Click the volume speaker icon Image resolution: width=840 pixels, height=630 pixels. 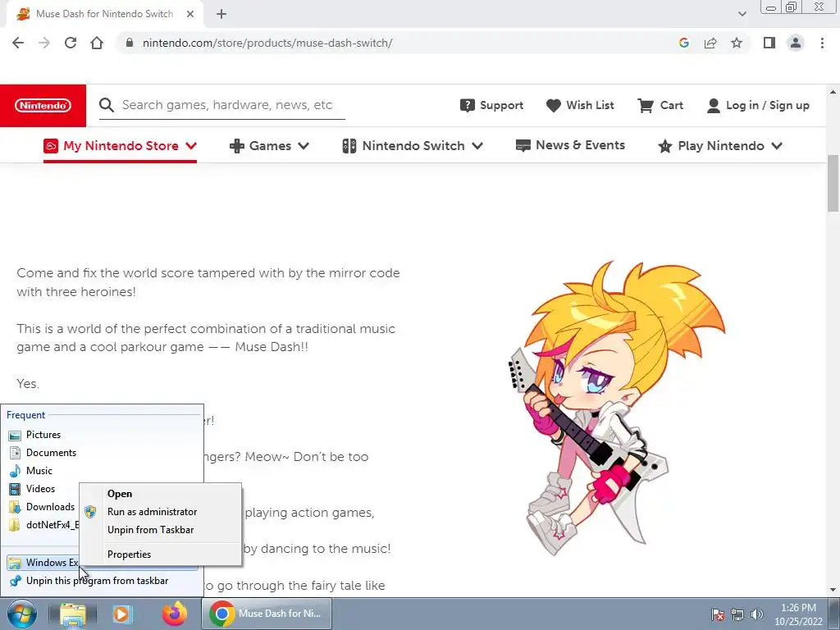[756, 614]
